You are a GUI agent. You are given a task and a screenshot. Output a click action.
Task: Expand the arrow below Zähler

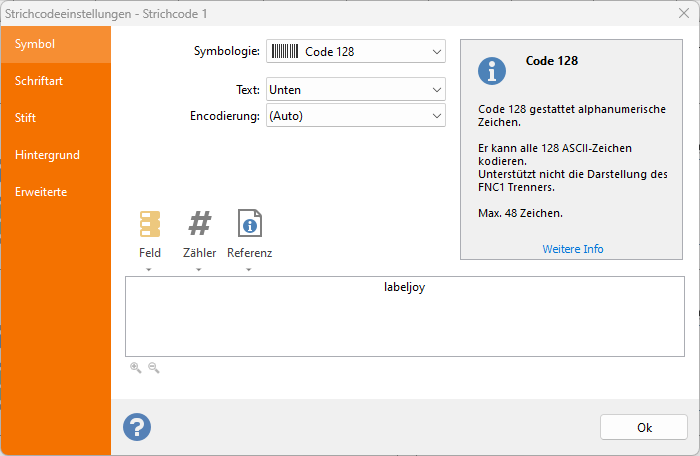[200, 270]
